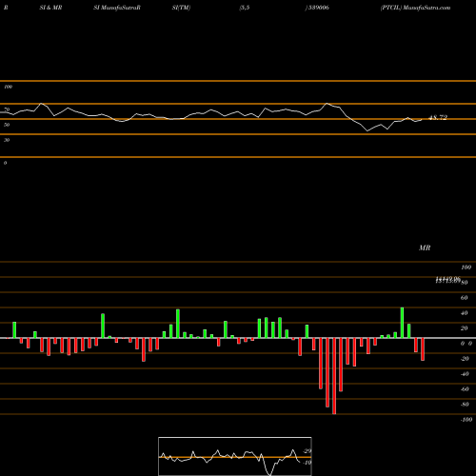
Task: Click the 60 label on the MR axis
Action: coord(465,298)
